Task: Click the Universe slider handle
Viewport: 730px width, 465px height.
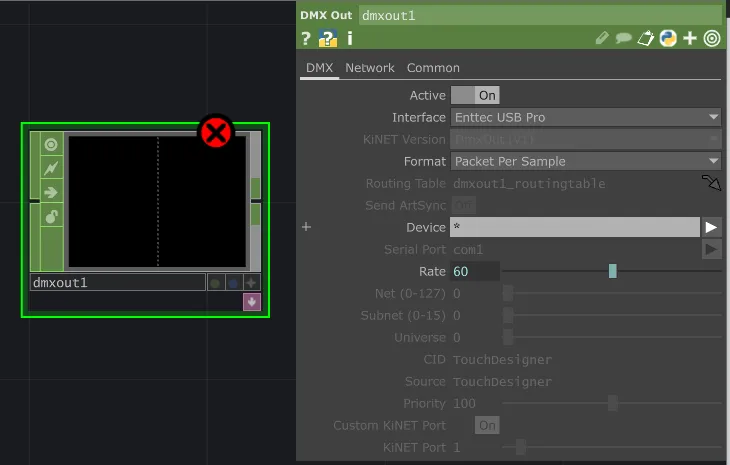Action: pos(507,337)
